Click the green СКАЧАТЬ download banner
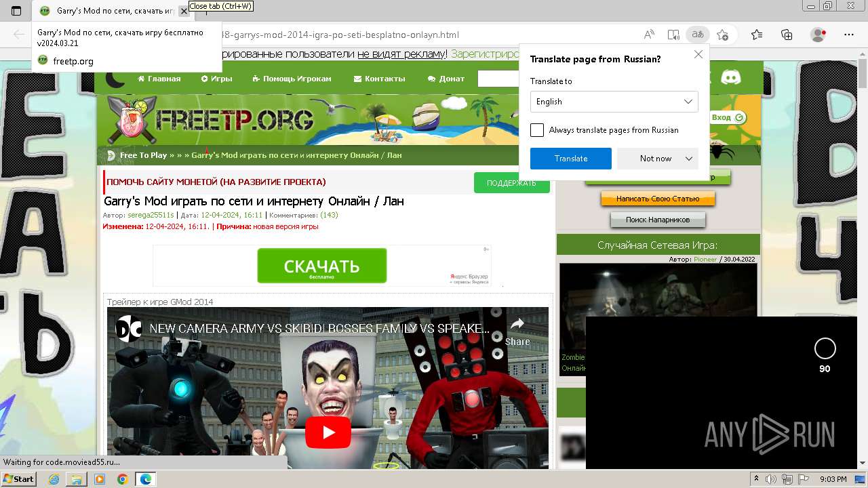This screenshot has height=488, width=868. click(x=322, y=266)
